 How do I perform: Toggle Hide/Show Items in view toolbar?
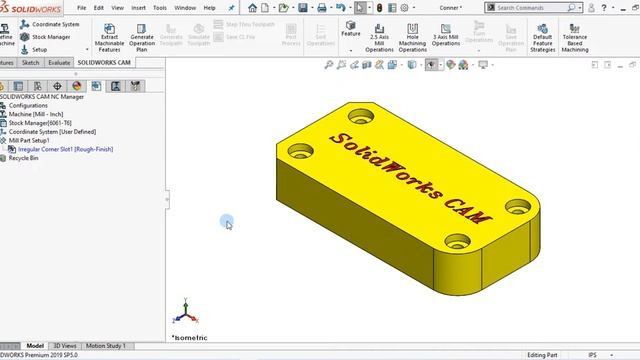[x=431, y=65]
